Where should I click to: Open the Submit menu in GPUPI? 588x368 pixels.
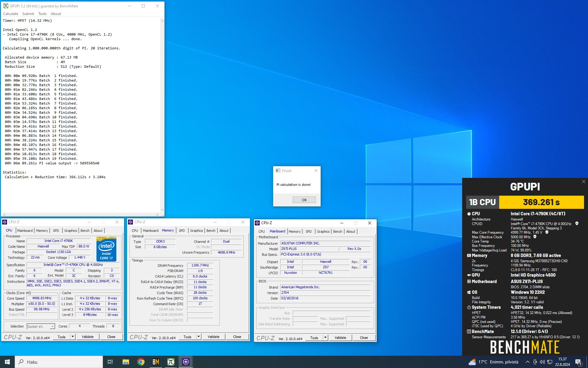28,14
